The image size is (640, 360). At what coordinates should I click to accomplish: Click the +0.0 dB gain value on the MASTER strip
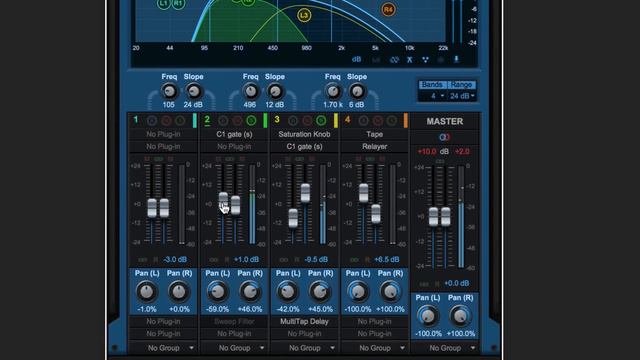pyautogui.click(x=456, y=283)
